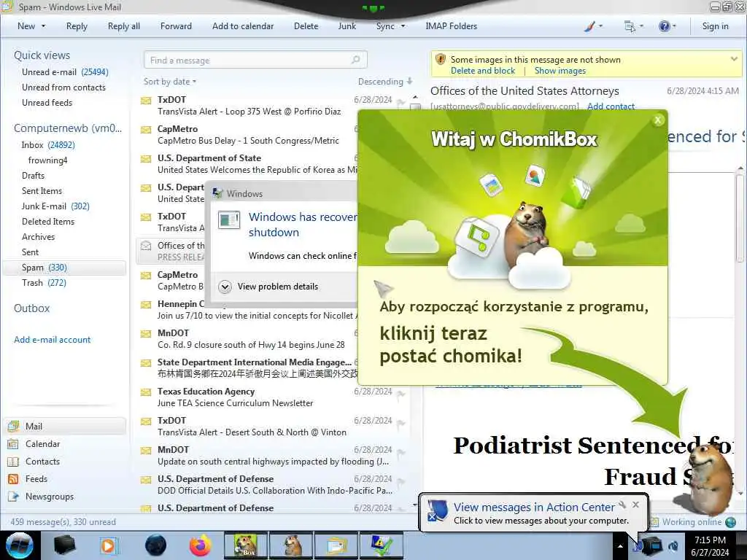
Task: Select the frowning4 folder
Action: [x=47, y=160]
